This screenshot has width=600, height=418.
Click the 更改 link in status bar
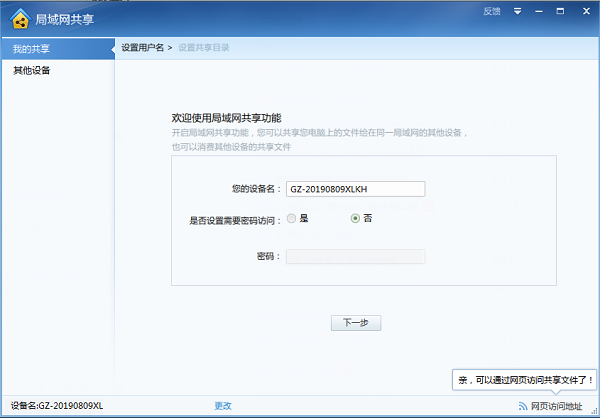pos(223,406)
